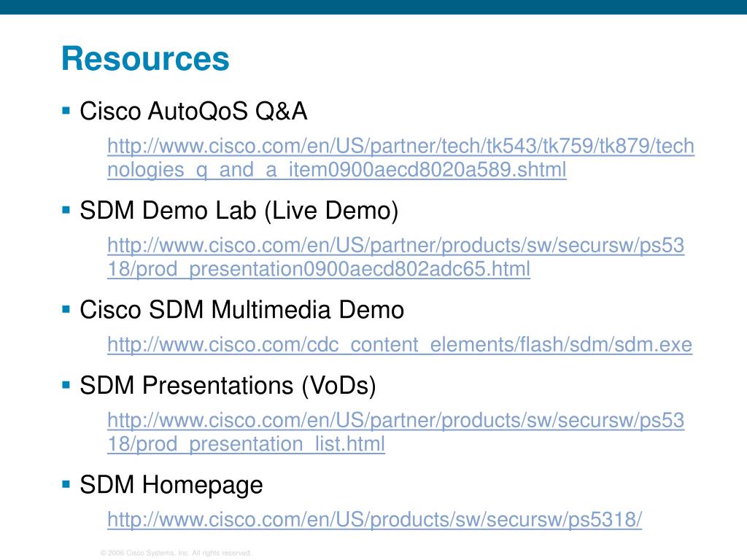The image size is (747, 560).
Task: Click the second line of the AutoQoS URL
Action: pos(337,170)
